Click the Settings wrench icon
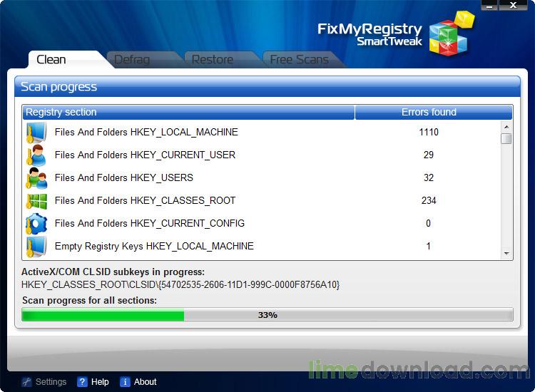 click(x=26, y=382)
